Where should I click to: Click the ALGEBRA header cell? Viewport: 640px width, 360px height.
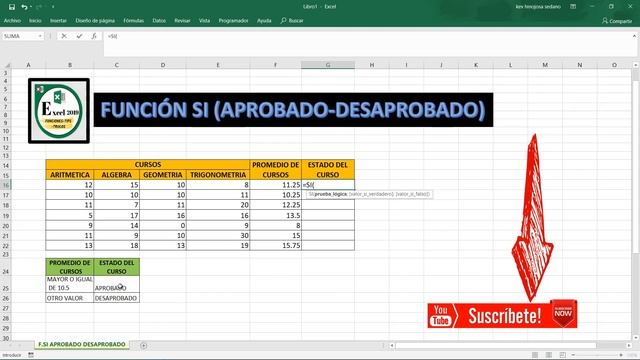116,175
